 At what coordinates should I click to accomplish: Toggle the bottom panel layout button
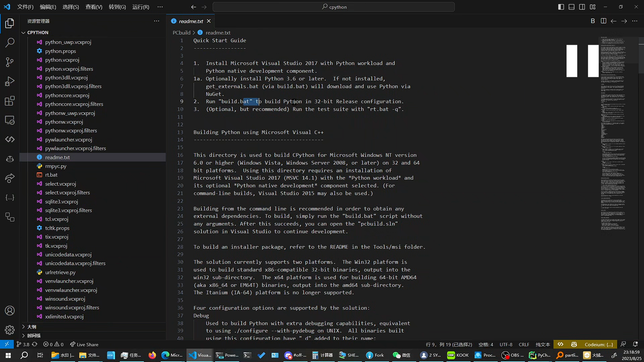[x=572, y=7]
